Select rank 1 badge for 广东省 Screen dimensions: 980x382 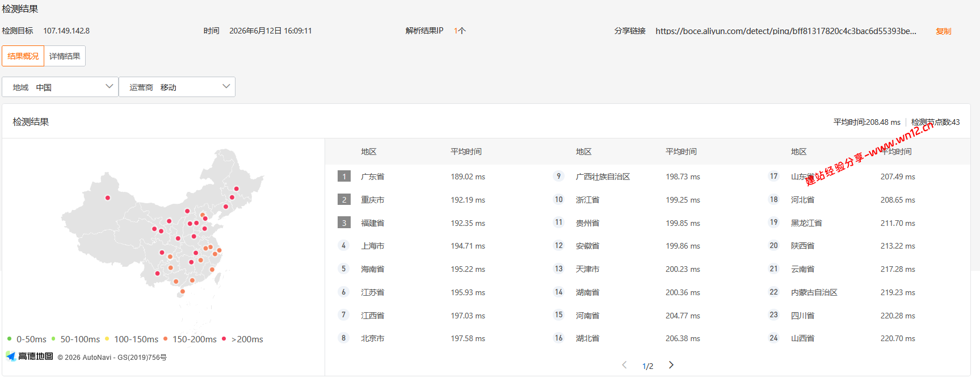344,177
